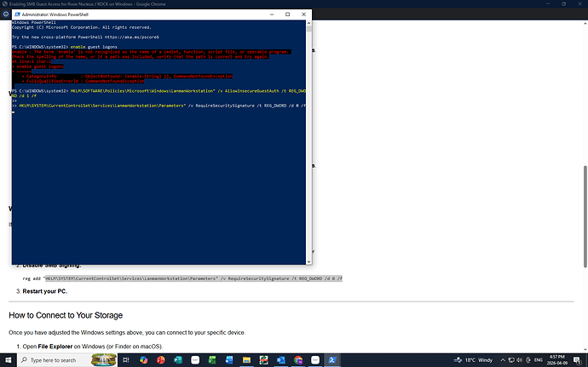Switch to Google Chrome in the taskbar
Image resolution: width=588 pixels, height=367 pixels.
(x=298, y=360)
